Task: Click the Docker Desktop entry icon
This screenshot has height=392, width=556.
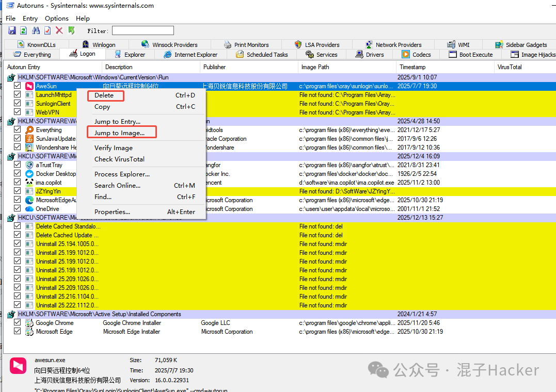Action: (x=29, y=174)
